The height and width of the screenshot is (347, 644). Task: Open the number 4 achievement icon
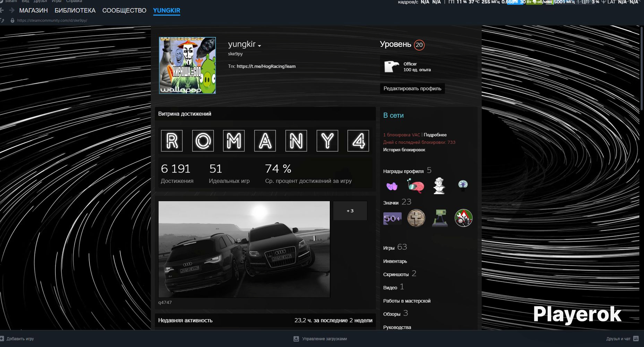358,141
